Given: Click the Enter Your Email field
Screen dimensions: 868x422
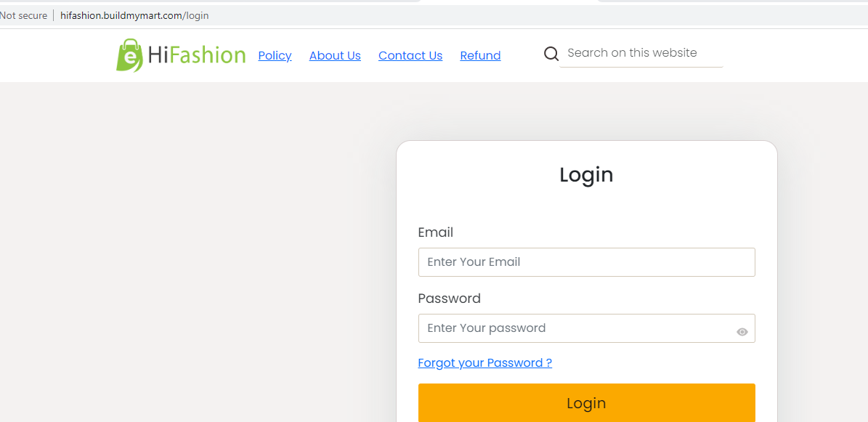Looking at the screenshot, I should tap(586, 262).
